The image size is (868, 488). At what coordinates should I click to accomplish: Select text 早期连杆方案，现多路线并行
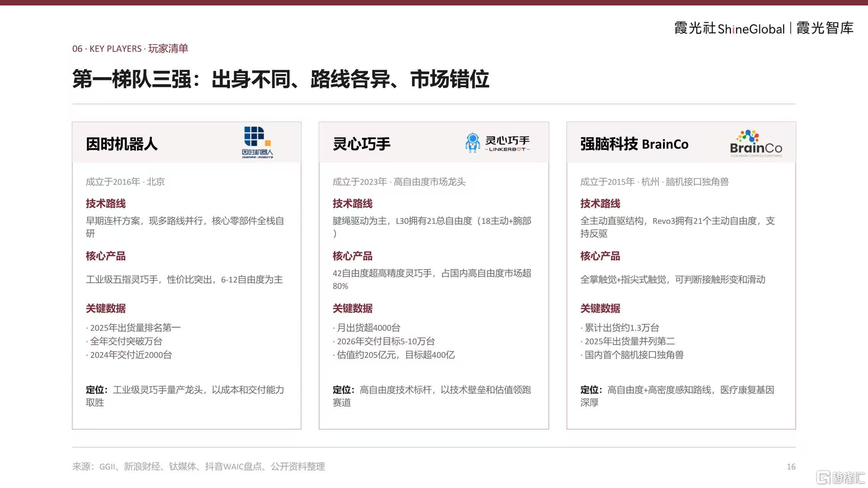tap(144, 221)
